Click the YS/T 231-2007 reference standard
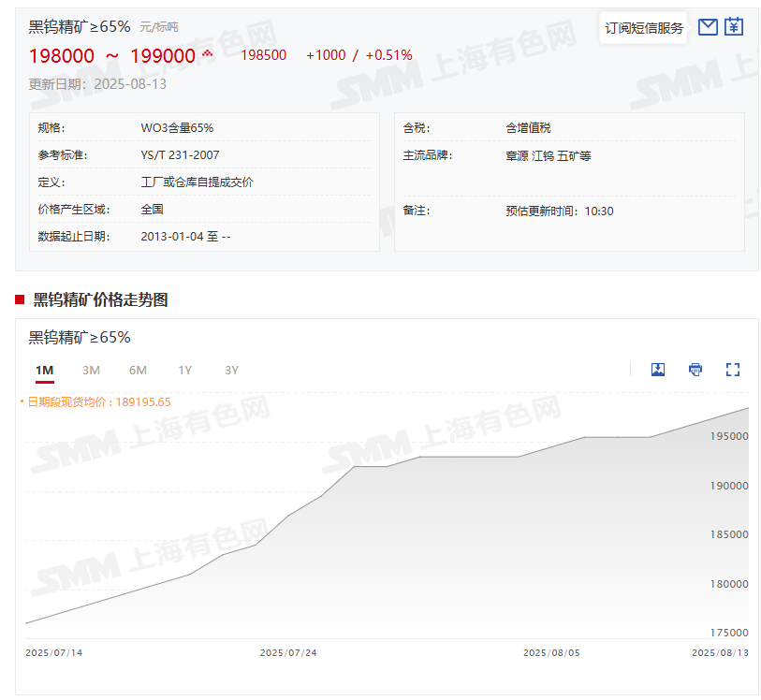The image size is (761, 700). coord(180,155)
